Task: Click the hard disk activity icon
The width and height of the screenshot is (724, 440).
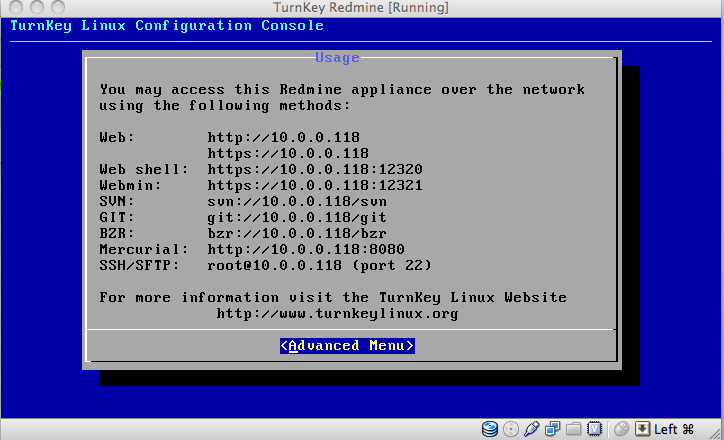Action: tap(489, 429)
